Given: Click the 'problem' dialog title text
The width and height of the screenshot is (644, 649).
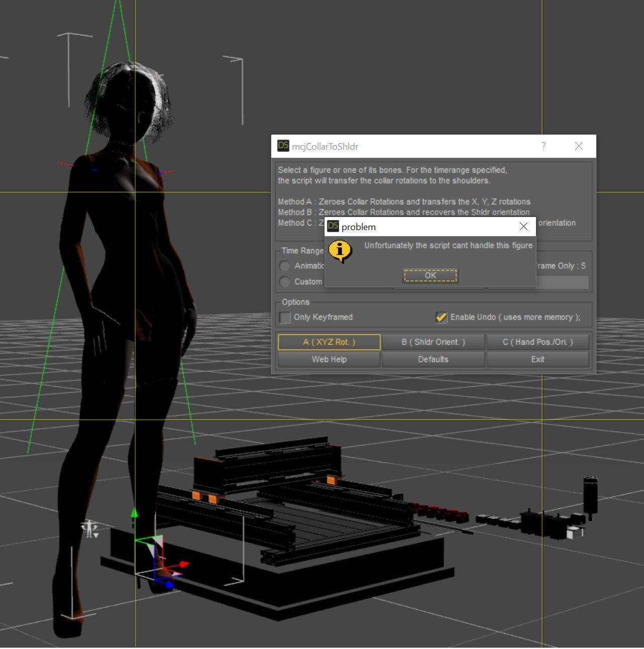Looking at the screenshot, I should coord(359,227).
